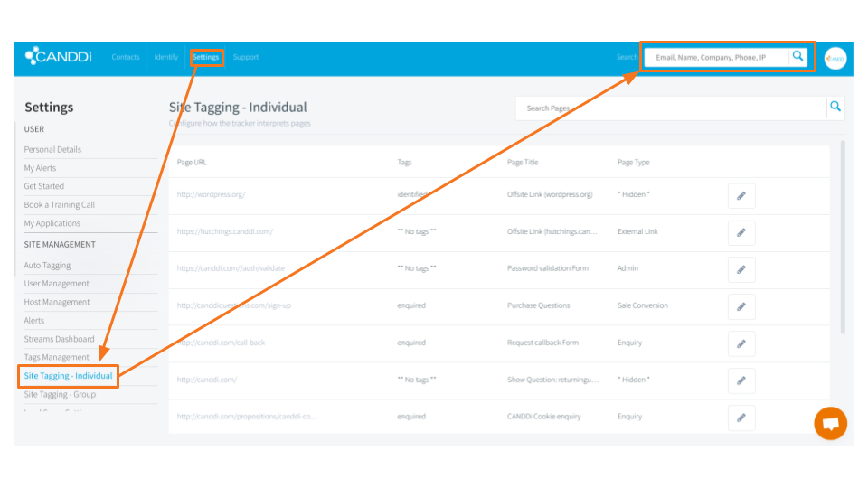This screenshot has width=868, height=488.
Task: Click the Email, Name, Company search field
Action: (x=717, y=57)
